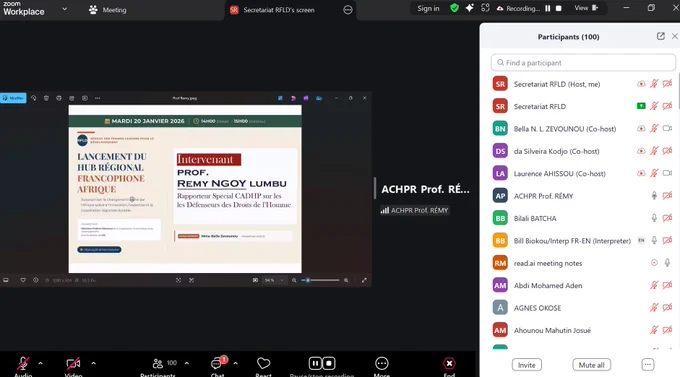Expand the Video options caret
Viewport: 680px width, 377px height.
pos(94,363)
